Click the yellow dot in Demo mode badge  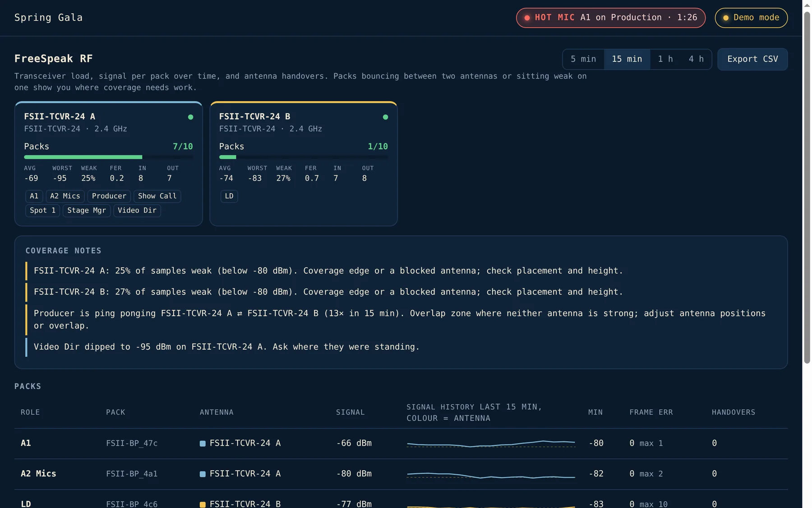coord(726,18)
